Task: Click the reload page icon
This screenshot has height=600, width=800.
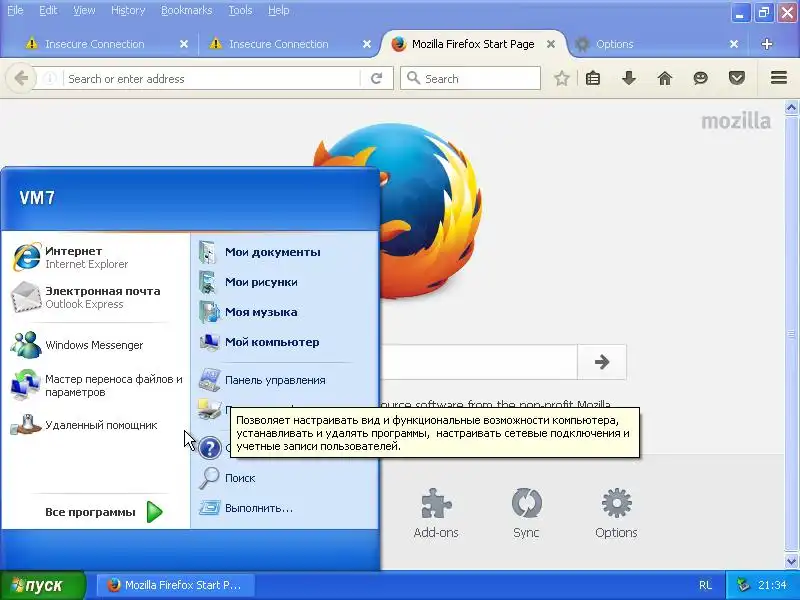Action: point(377,79)
